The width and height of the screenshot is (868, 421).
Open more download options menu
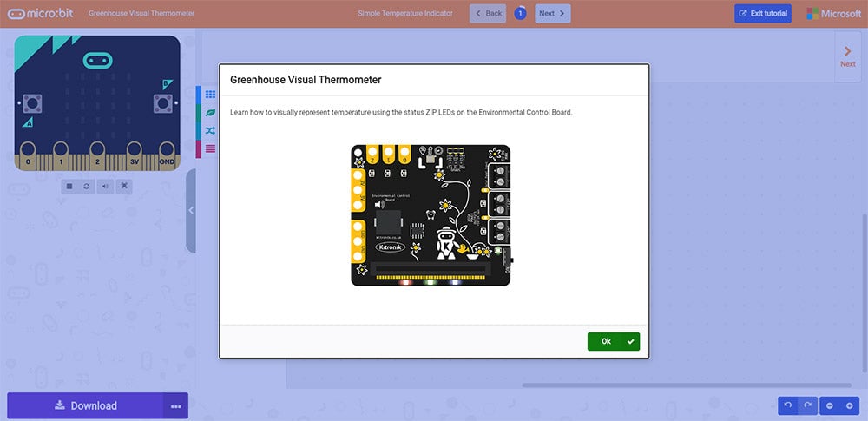(176, 405)
